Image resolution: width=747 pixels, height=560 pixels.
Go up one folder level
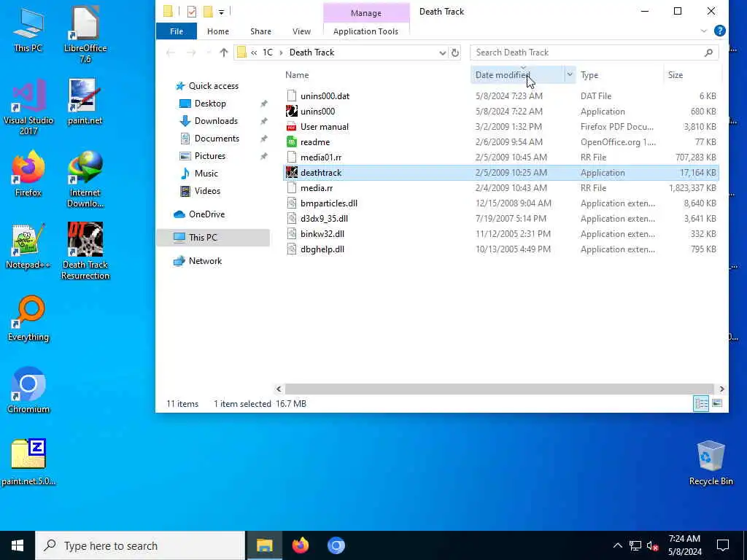pos(223,52)
